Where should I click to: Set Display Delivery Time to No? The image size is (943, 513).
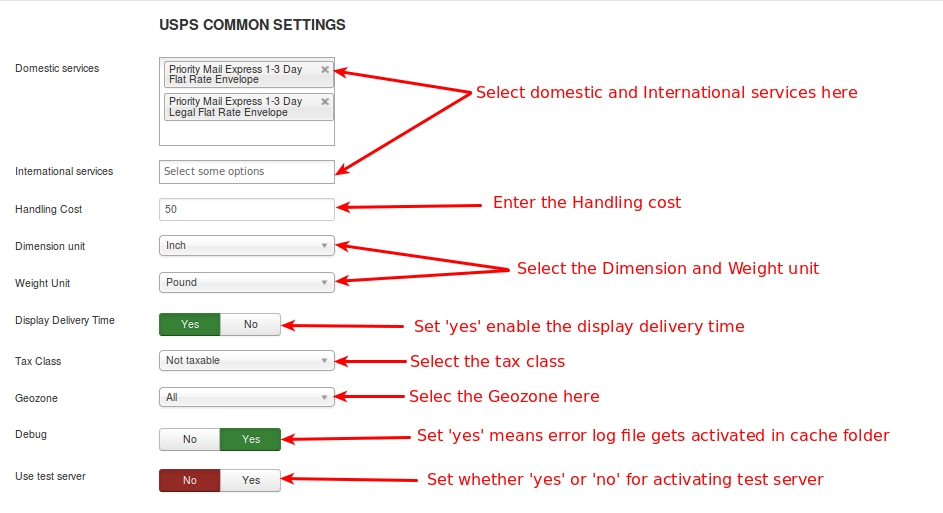click(x=250, y=324)
